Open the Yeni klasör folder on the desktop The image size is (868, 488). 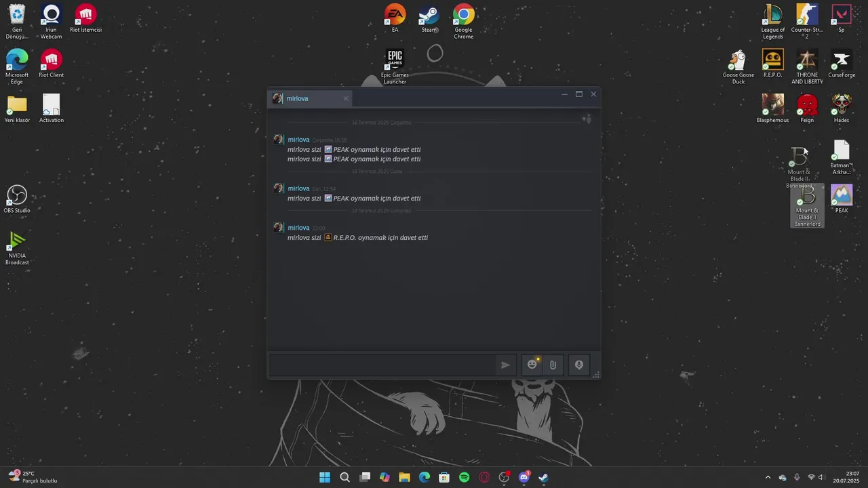tap(17, 108)
